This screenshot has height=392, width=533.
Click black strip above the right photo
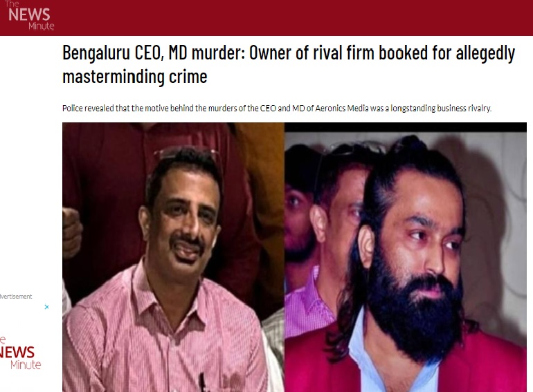[x=406, y=127]
